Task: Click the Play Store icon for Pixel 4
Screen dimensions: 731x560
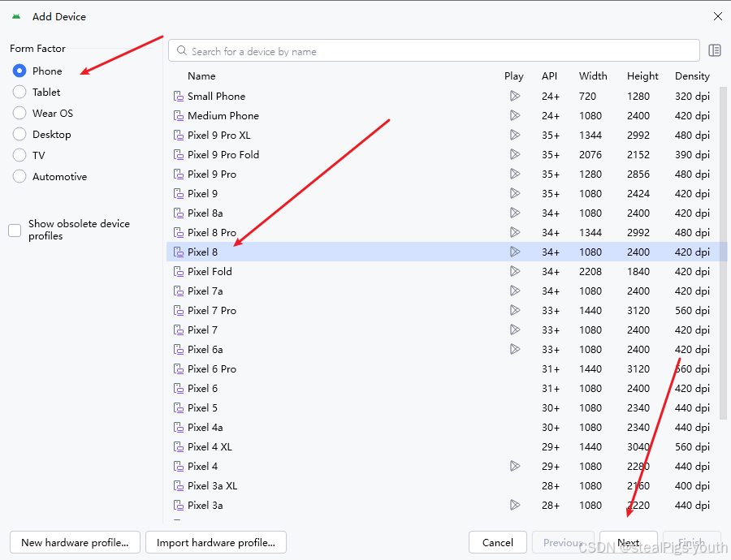Action: [x=515, y=467]
